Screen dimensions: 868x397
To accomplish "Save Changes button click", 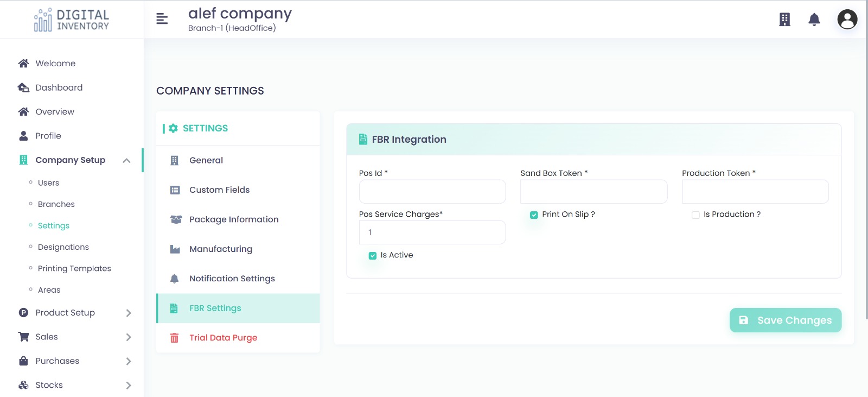I will (786, 320).
